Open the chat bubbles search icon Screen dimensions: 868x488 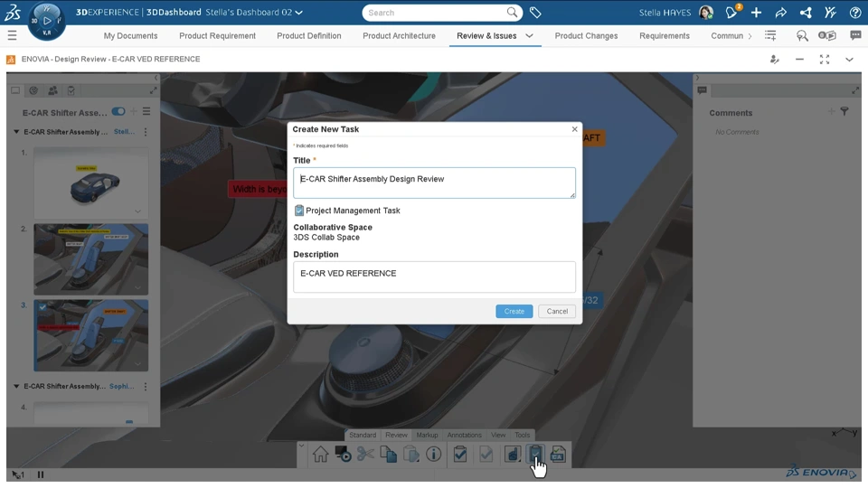pyautogui.click(x=802, y=35)
